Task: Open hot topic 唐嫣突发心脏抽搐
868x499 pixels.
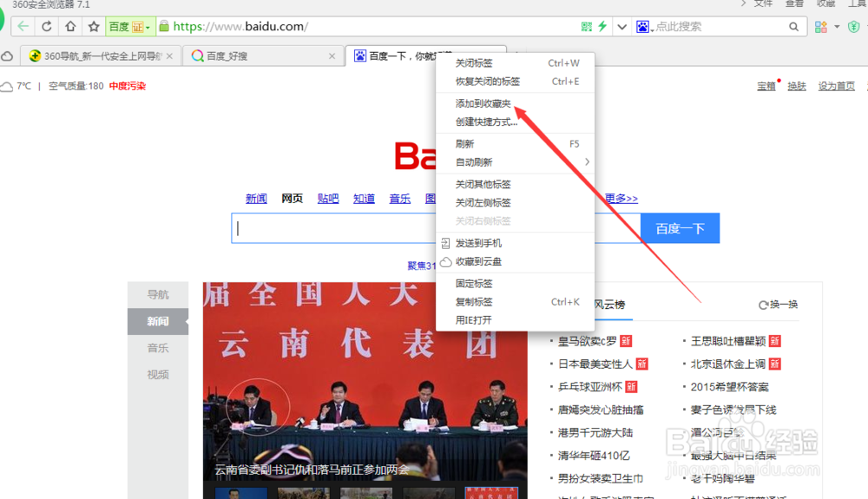Action: 601,410
